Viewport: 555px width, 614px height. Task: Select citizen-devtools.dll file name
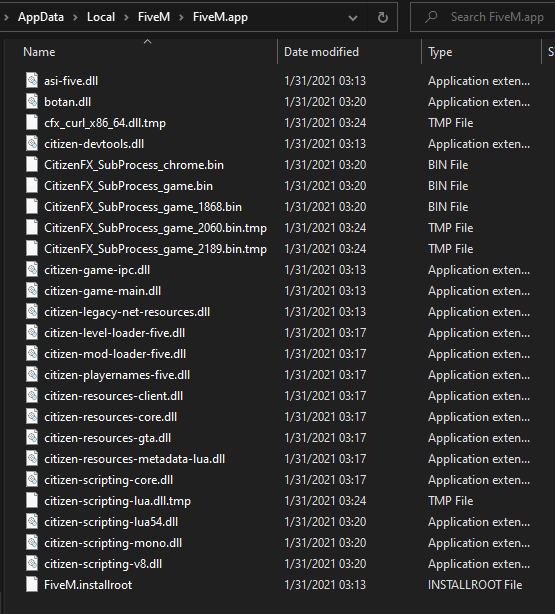coord(94,144)
